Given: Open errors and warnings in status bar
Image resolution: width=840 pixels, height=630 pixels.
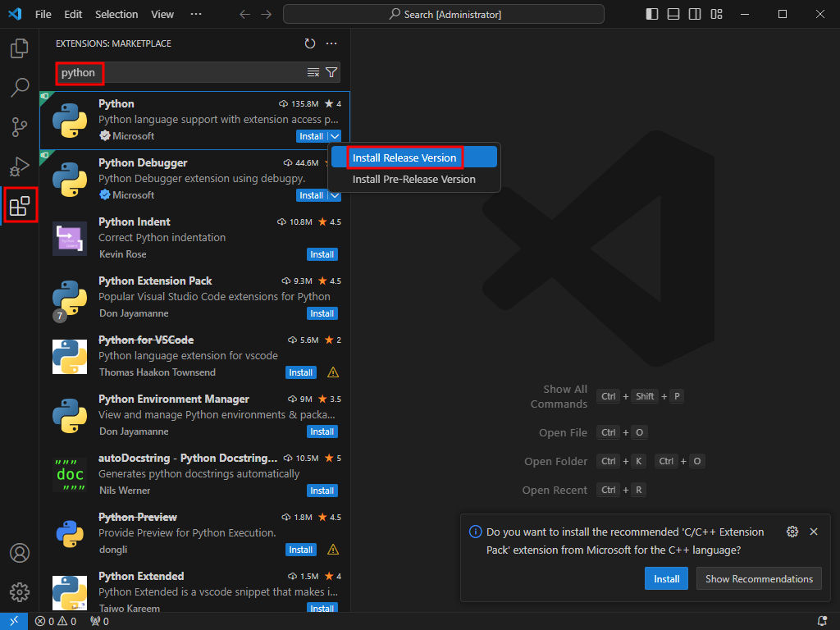Looking at the screenshot, I should (x=56, y=621).
